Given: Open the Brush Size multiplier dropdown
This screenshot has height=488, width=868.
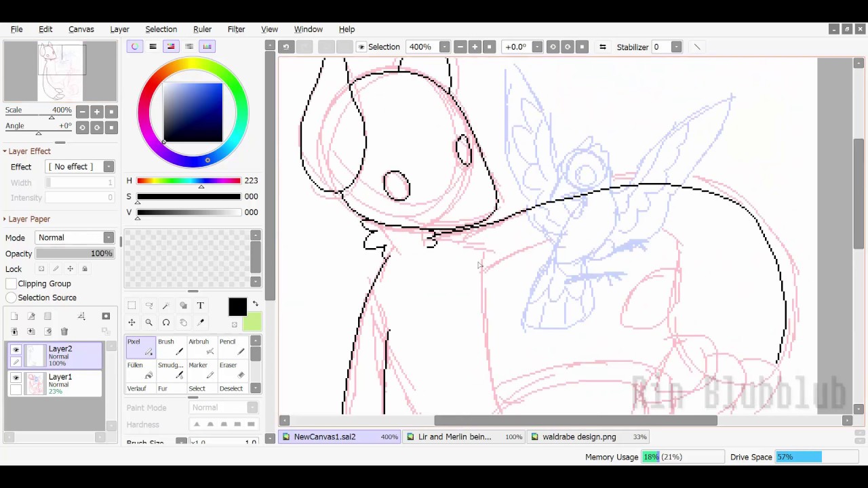Looking at the screenshot, I should (181, 442).
